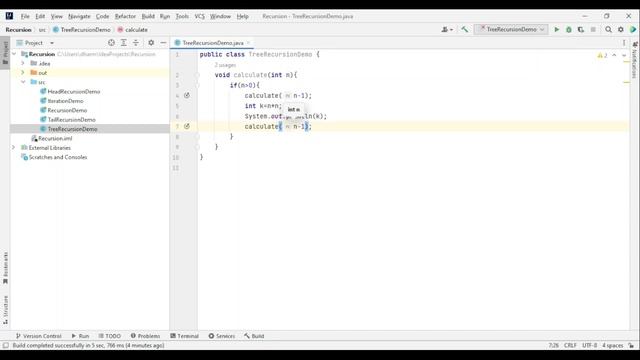Close the TreeRecursionDemo.java tab
640x360 pixels.
pyautogui.click(x=248, y=43)
